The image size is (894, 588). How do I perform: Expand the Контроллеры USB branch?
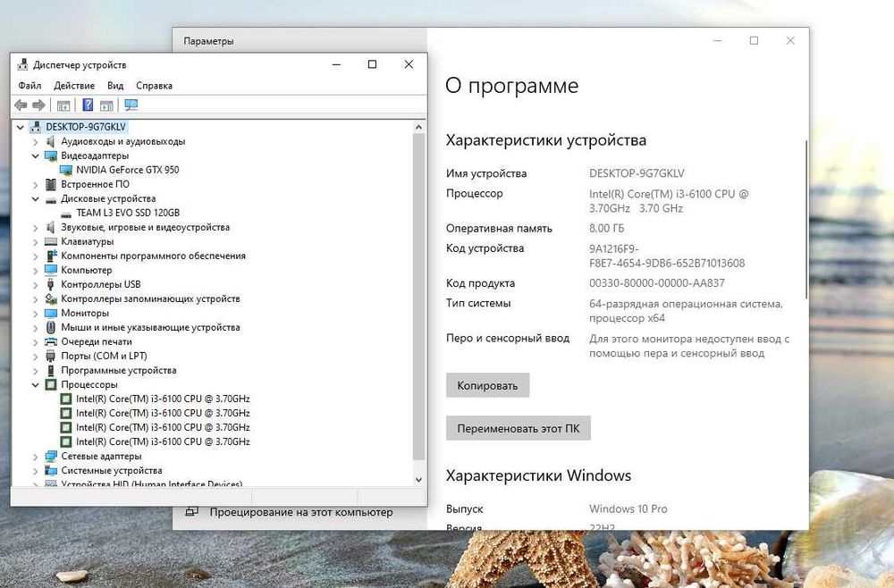tap(36, 284)
